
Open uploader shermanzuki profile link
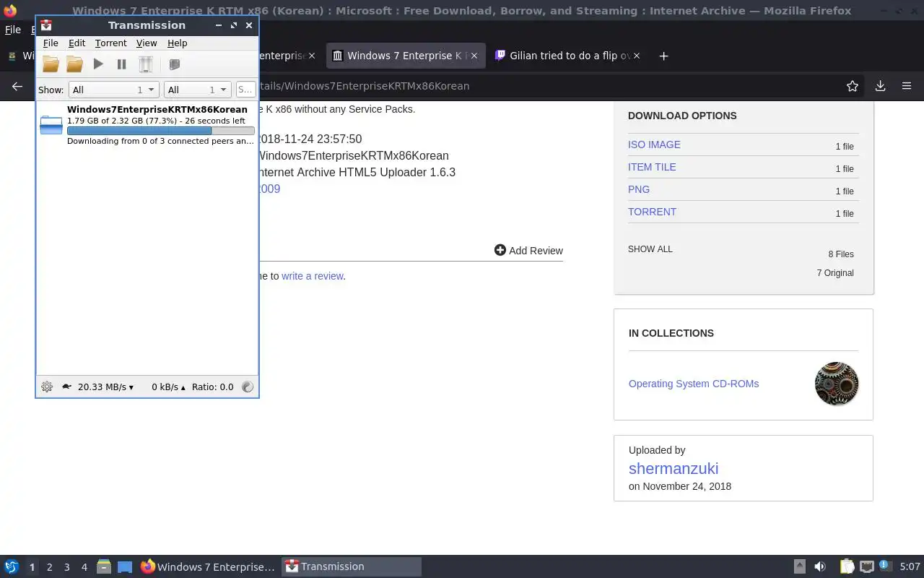pyautogui.click(x=674, y=468)
